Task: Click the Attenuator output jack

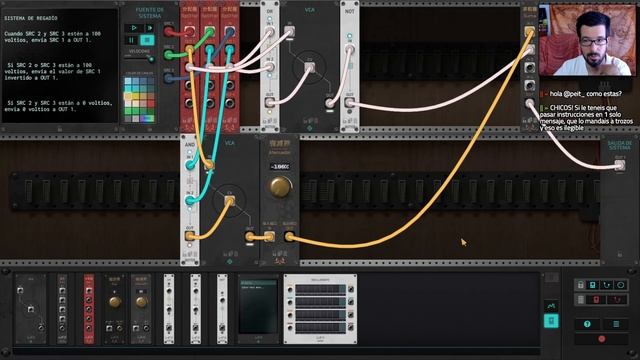Action: [x=289, y=236]
